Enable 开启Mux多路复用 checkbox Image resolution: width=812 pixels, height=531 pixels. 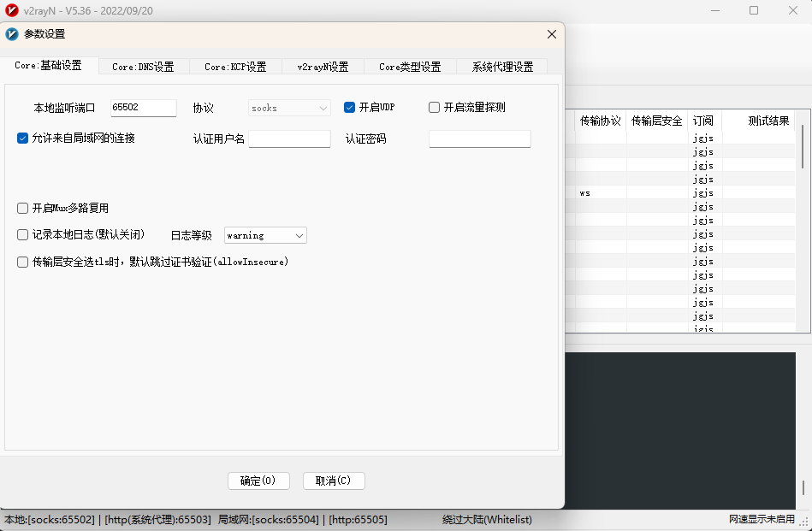(23, 208)
